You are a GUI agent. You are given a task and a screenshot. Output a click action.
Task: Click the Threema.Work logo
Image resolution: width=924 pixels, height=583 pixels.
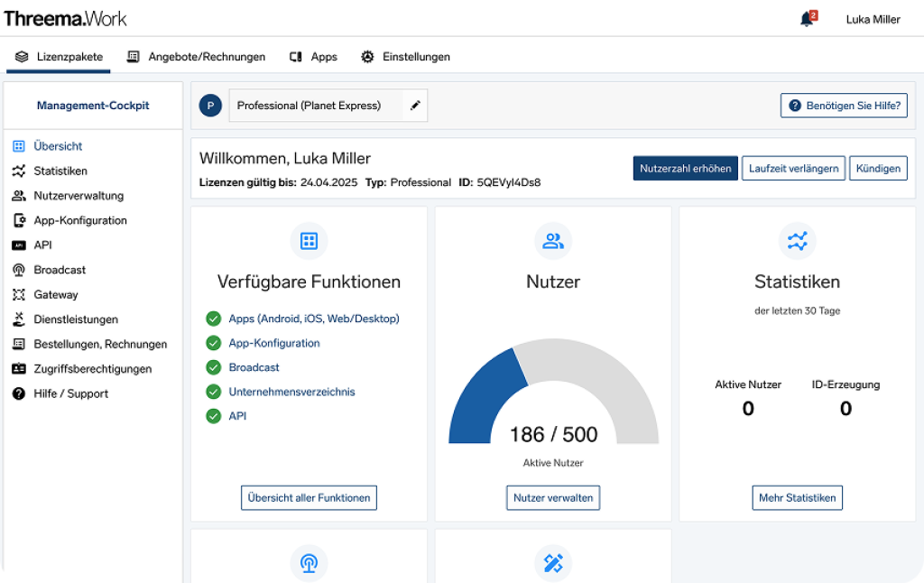pos(65,19)
